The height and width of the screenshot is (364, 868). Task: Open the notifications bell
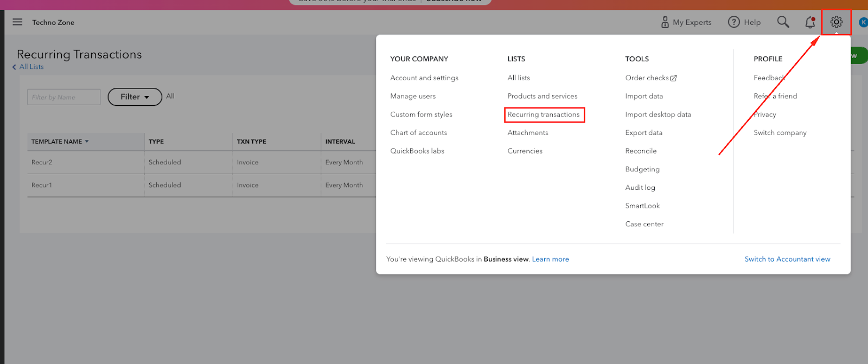[810, 22]
